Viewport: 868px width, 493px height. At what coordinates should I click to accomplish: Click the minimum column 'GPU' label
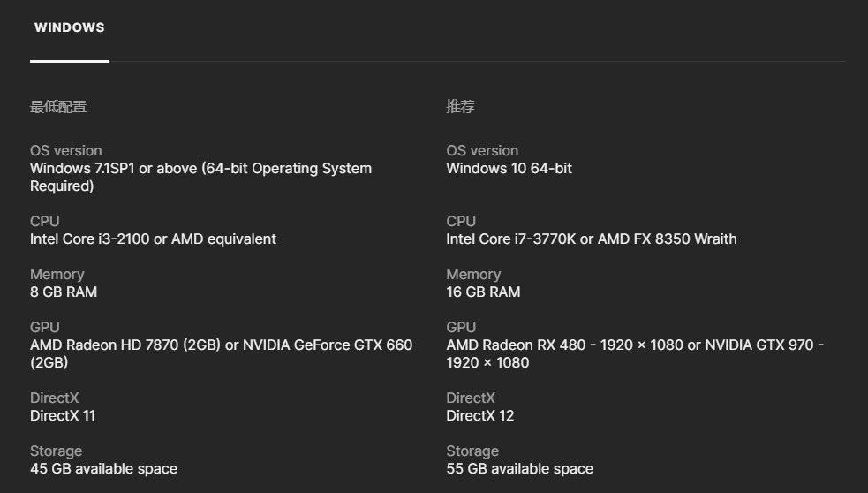pos(45,328)
